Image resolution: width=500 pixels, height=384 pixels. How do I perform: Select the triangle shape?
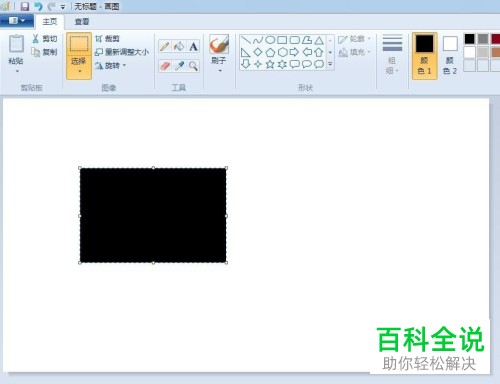319,41
